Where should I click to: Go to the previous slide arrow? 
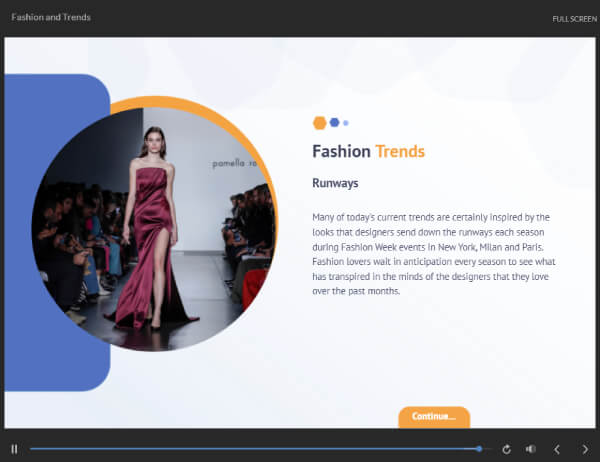coord(557,449)
